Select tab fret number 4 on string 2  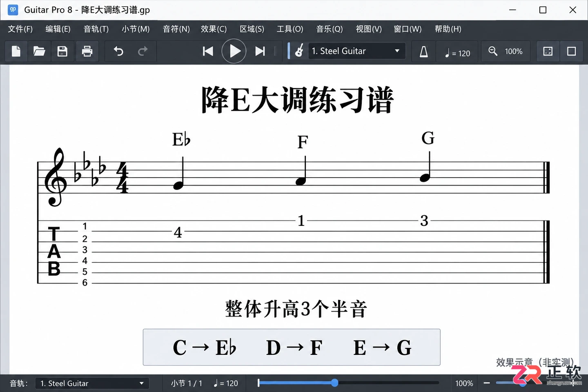pos(178,232)
